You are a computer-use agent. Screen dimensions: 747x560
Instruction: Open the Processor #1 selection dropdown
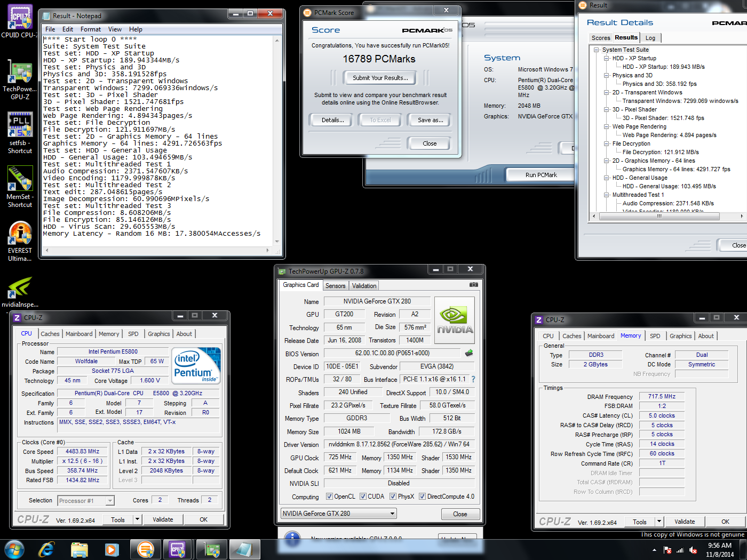coord(86,501)
